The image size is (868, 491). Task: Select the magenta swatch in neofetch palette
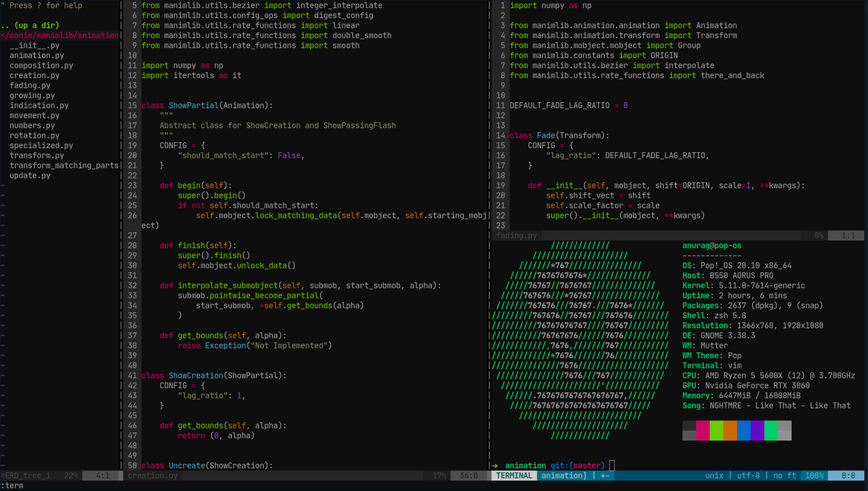click(x=703, y=430)
